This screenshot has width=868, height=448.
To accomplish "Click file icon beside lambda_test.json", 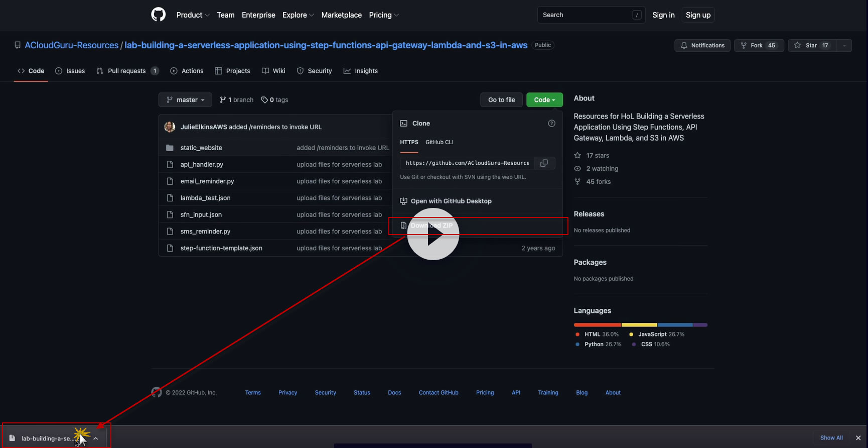I will 170,198.
